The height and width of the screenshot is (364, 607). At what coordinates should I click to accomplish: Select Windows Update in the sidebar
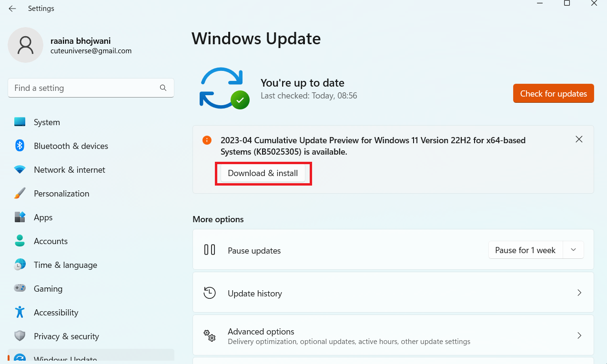point(65,358)
